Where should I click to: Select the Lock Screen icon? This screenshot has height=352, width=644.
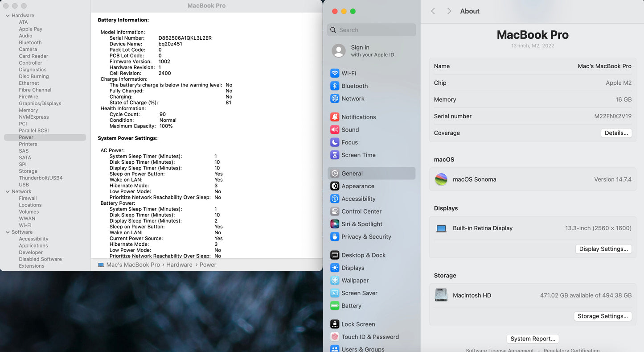(335, 324)
